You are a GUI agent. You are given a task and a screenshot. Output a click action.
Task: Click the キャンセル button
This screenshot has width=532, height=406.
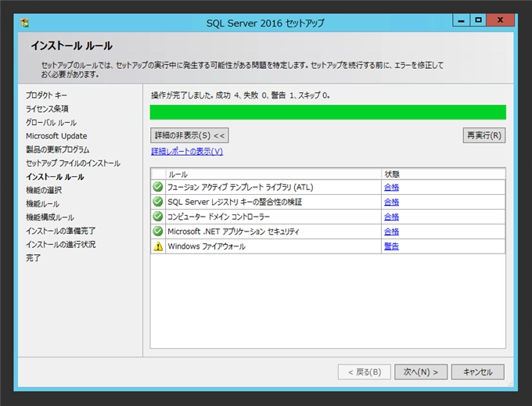(478, 372)
